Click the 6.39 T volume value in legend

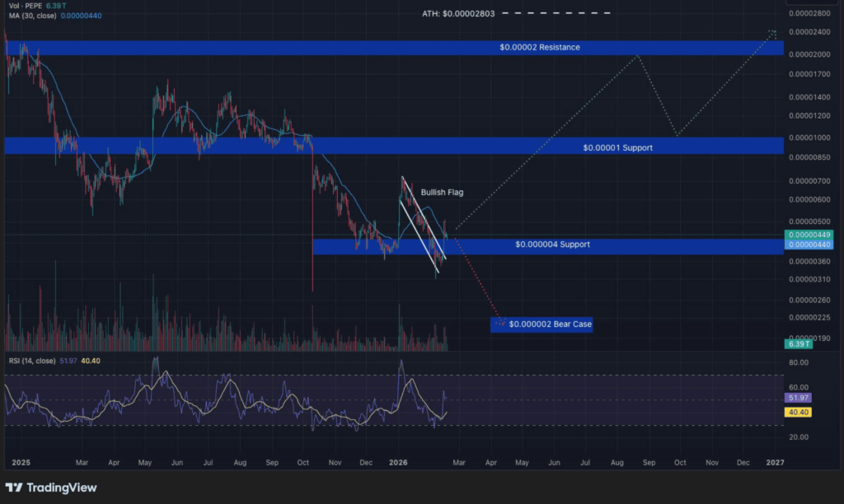click(56, 6)
